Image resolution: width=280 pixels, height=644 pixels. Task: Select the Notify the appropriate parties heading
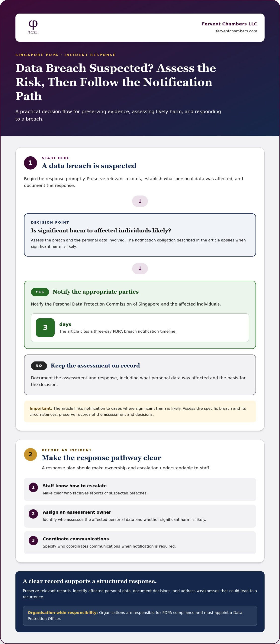pos(96,292)
